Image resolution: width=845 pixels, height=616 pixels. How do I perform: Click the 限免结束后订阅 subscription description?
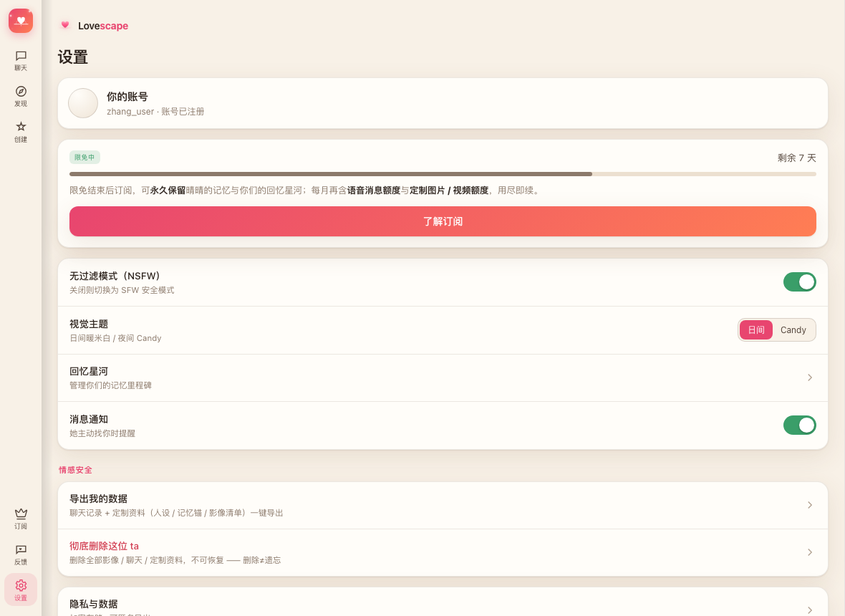pyautogui.click(x=306, y=191)
